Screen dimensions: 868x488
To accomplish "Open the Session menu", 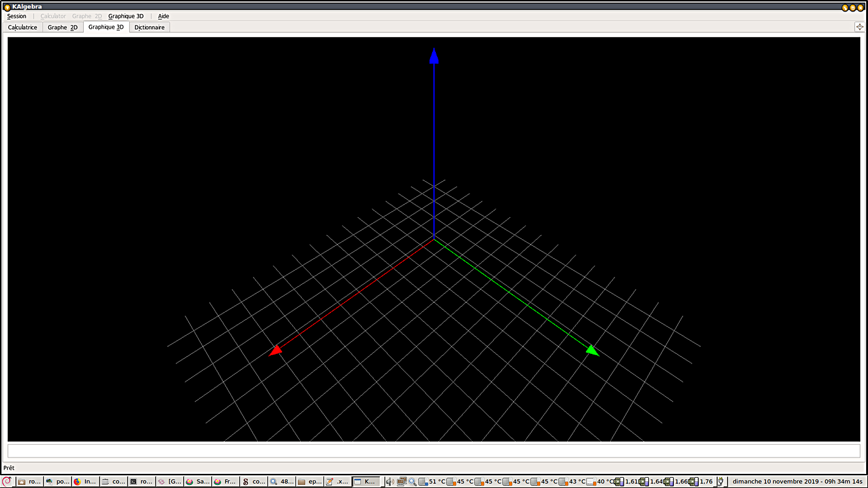I will pos(16,16).
